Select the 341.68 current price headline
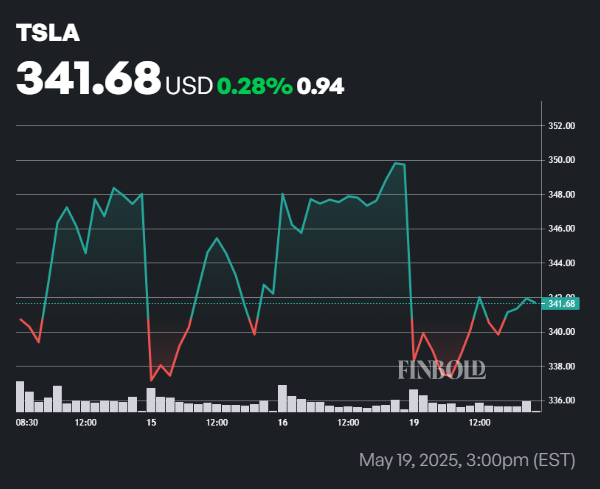 coord(88,78)
